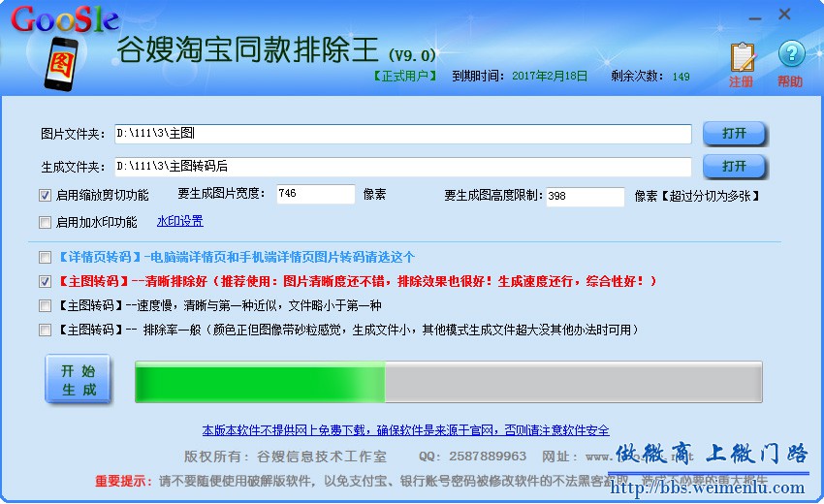Enable 启用加水印功能 checkbox

point(45,222)
